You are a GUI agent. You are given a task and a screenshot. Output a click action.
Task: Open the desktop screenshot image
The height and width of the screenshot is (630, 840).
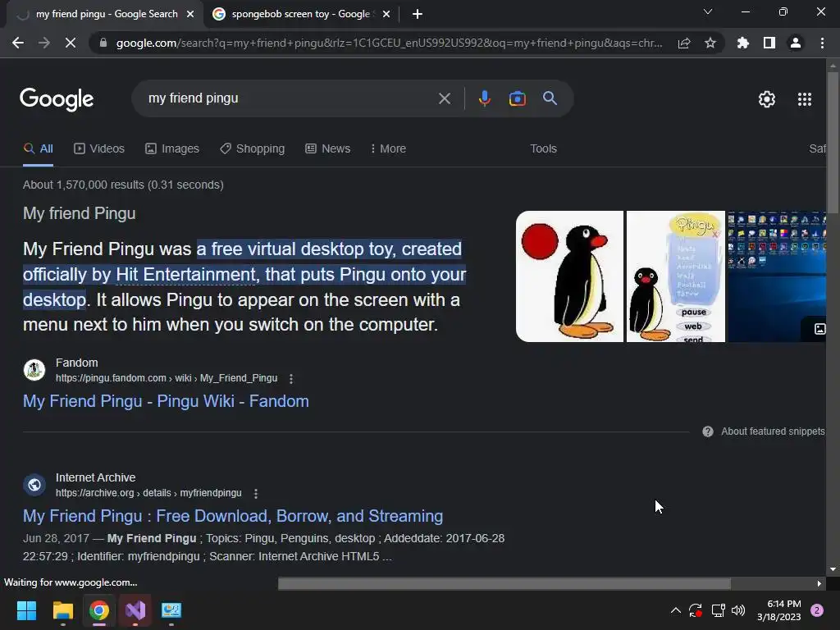click(777, 276)
